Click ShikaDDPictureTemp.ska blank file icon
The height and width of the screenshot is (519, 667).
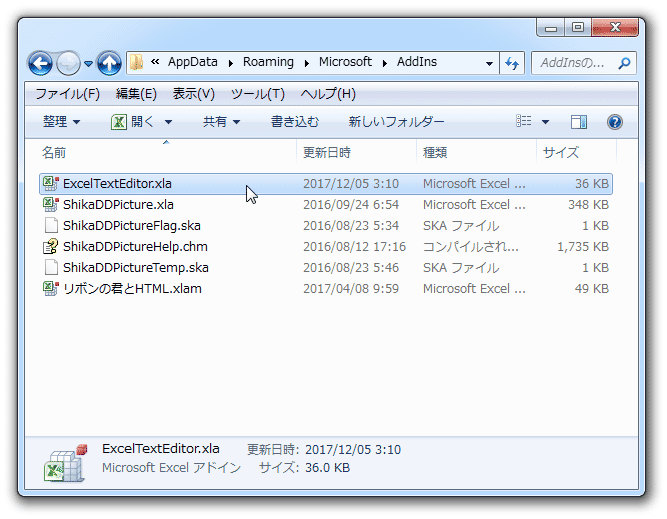(x=51, y=268)
